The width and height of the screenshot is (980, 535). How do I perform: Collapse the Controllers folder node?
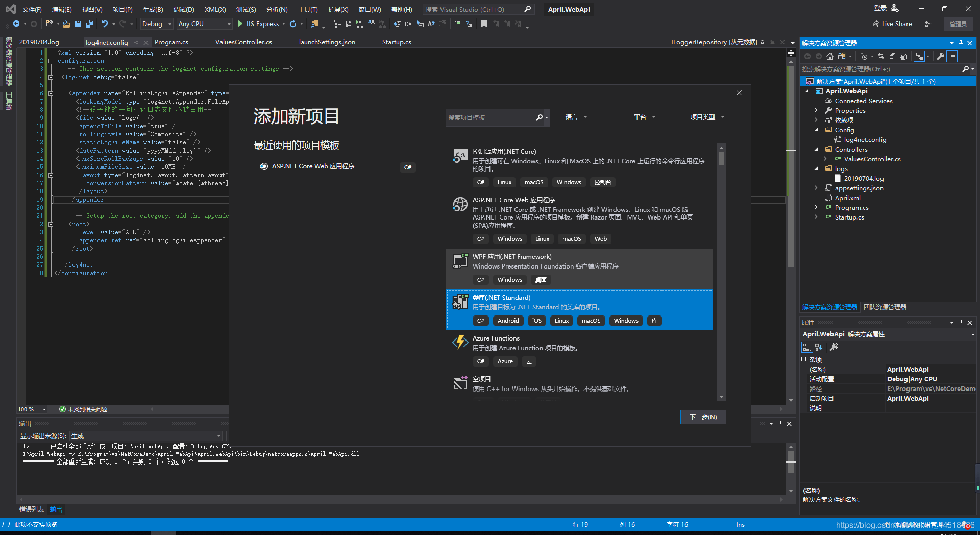816,149
